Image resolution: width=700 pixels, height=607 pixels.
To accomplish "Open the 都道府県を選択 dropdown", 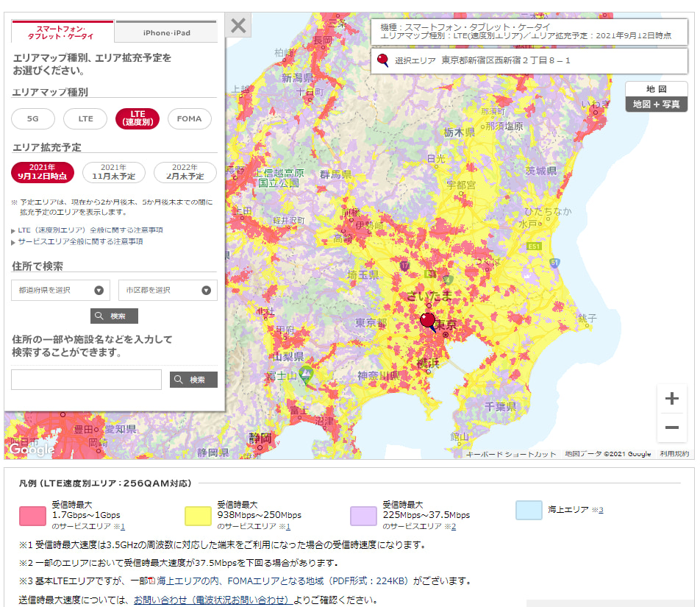I will coord(61,291).
